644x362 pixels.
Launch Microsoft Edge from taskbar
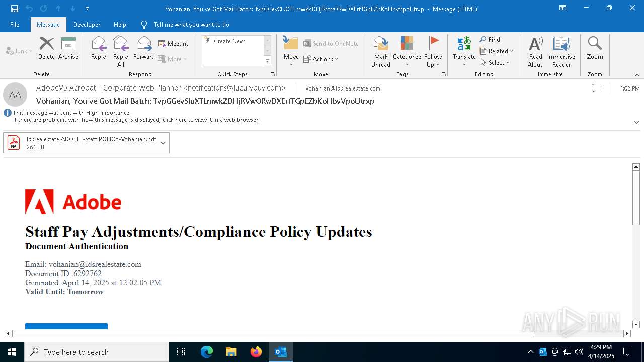click(207, 352)
